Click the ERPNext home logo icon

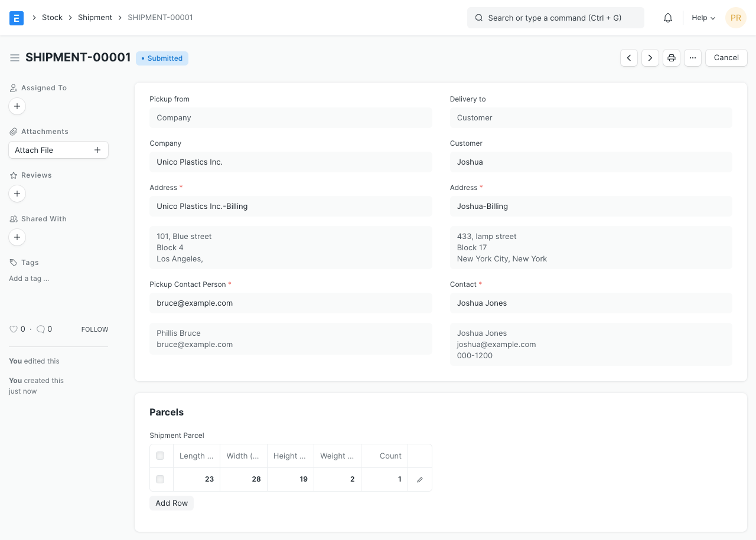point(17,18)
